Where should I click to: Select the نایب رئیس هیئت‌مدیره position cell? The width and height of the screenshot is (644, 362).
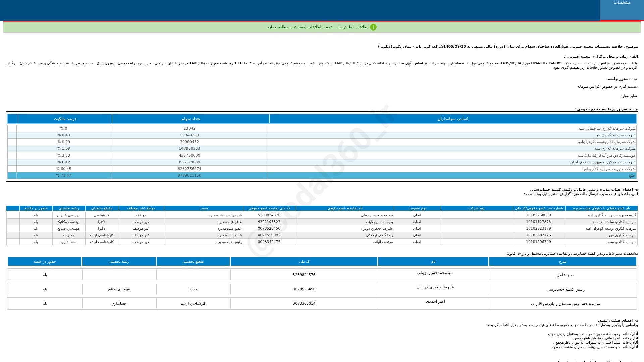click(x=203, y=215)
